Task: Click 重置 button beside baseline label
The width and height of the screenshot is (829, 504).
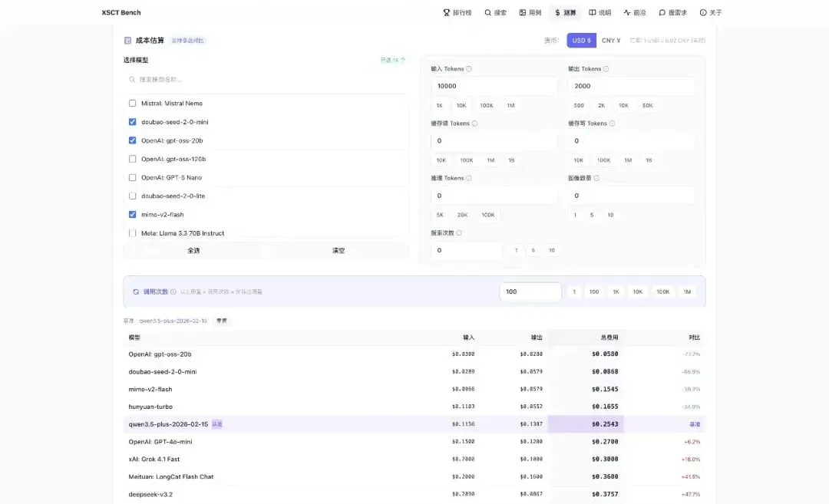Action: tap(222, 321)
